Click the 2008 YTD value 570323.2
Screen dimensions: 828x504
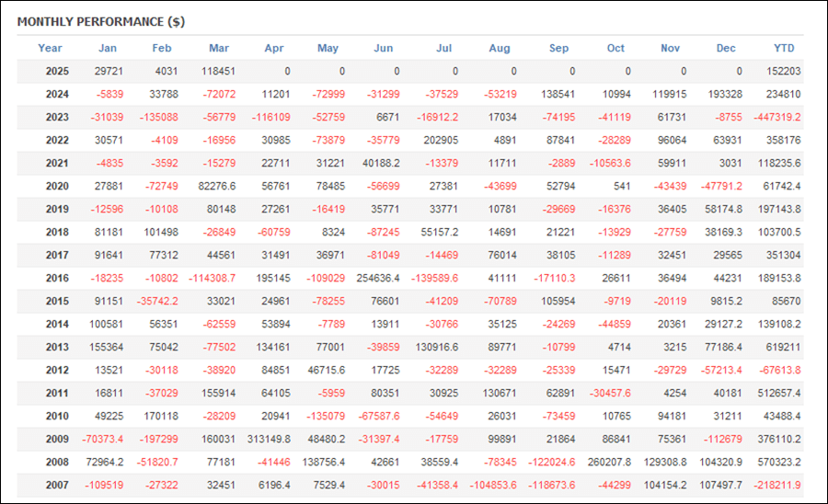[779, 463]
